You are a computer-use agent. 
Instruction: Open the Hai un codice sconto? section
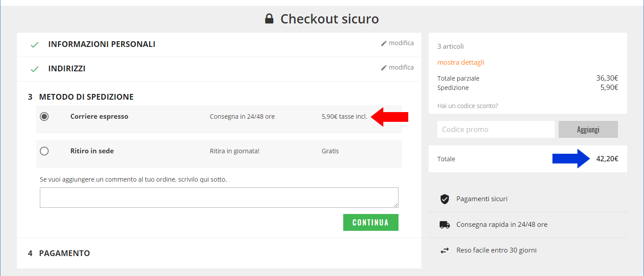[468, 106]
